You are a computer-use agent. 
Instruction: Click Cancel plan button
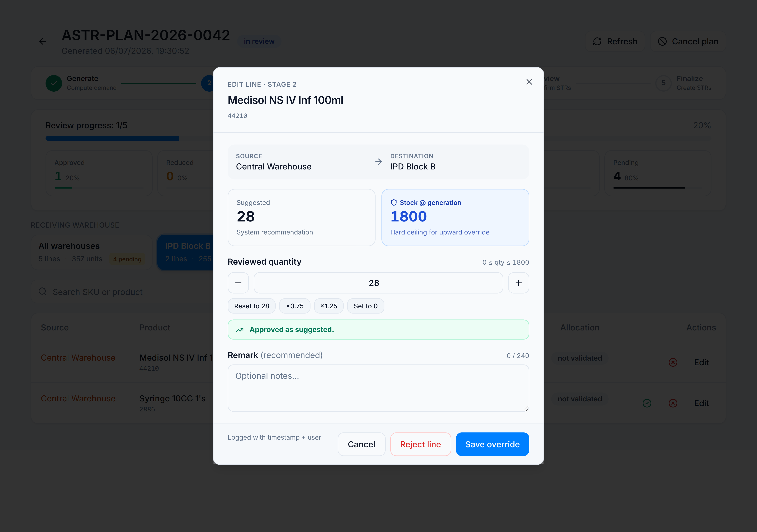688,42
